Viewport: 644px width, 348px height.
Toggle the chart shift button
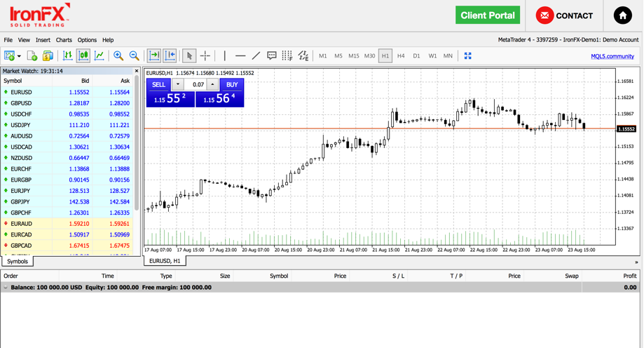pos(170,55)
